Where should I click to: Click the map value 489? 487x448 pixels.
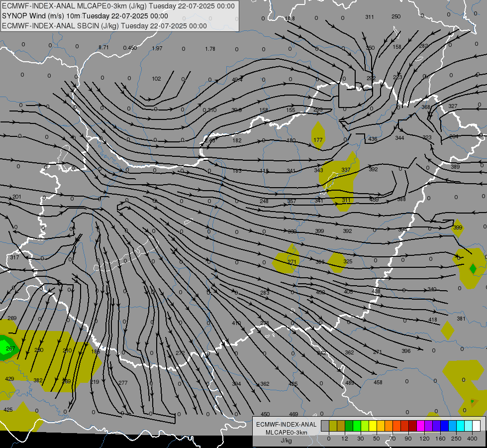point(350,383)
